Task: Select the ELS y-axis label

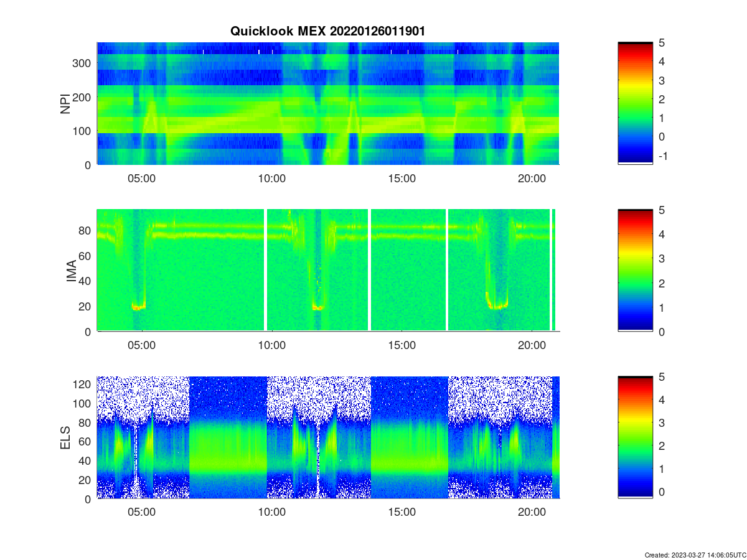Action: pyautogui.click(x=66, y=437)
